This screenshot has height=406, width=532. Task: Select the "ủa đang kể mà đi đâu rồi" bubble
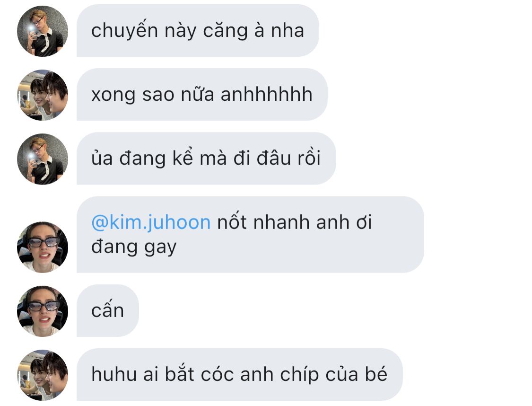tap(206, 159)
